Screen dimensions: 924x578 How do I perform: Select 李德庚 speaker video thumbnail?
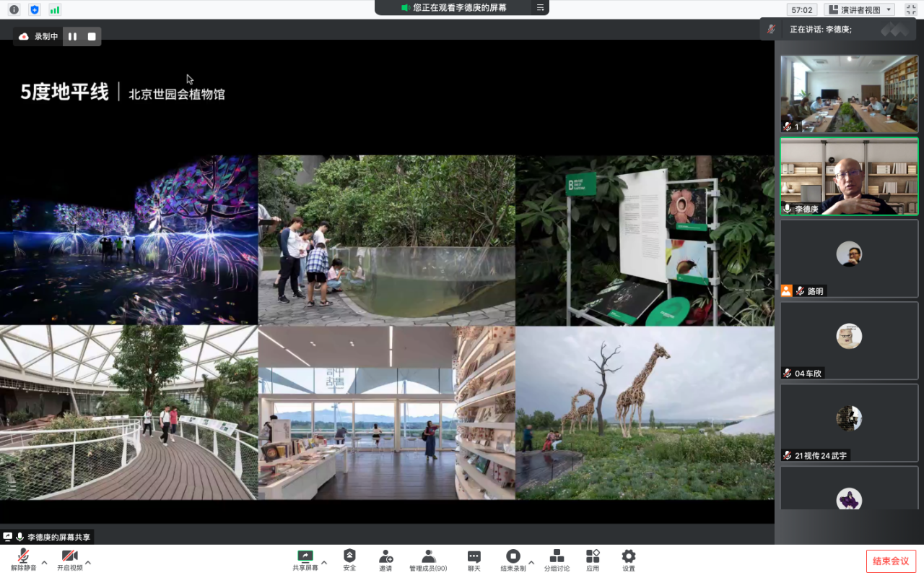849,176
